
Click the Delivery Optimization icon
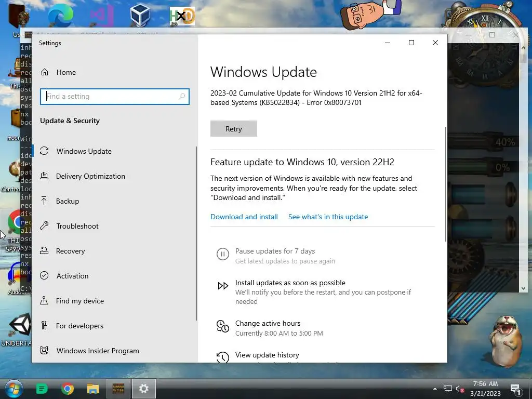(x=44, y=176)
